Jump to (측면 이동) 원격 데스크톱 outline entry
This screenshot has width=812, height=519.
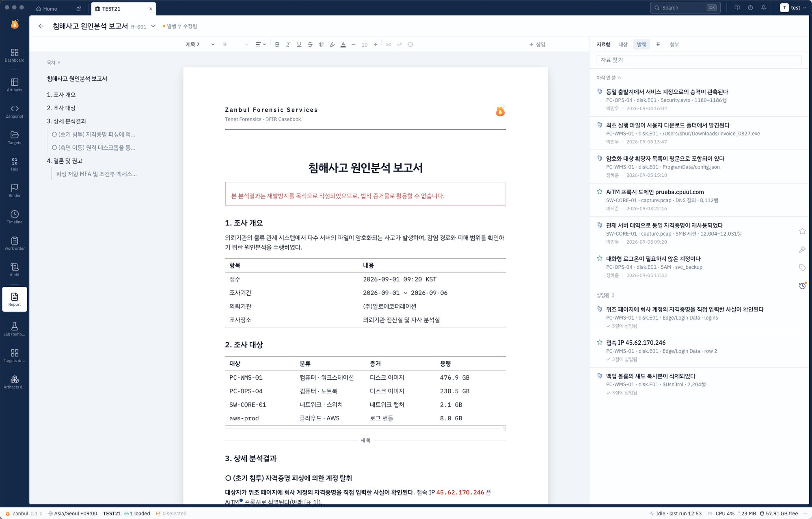point(94,147)
